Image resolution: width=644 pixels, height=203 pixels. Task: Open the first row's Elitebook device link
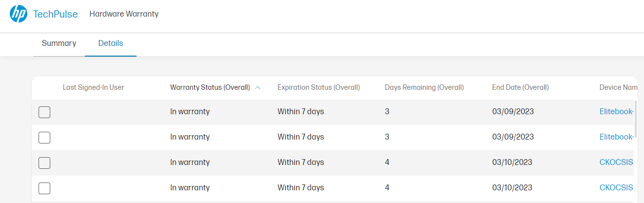[616, 112]
